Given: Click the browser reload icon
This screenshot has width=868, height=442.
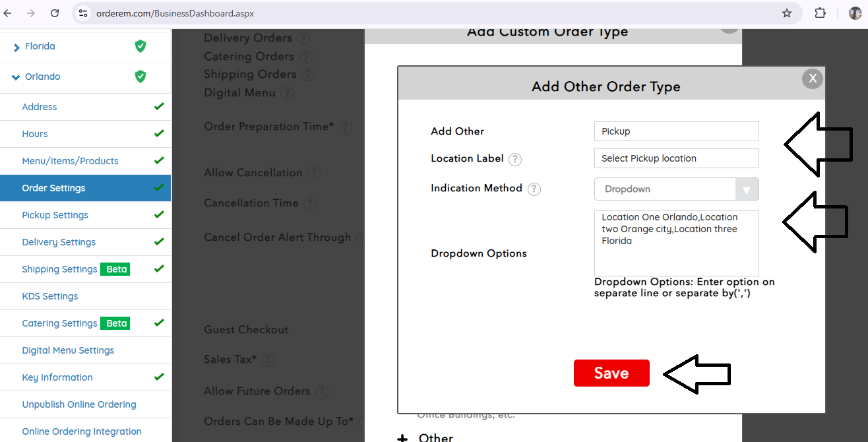Looking at the screenshot, I should 55,13.
